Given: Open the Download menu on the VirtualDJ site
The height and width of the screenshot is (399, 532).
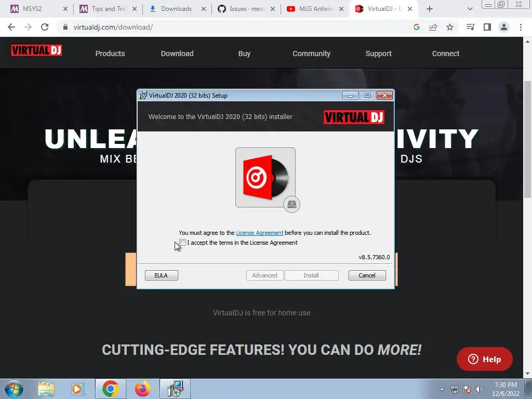Looking at the screenshot, I should (177, 54).
